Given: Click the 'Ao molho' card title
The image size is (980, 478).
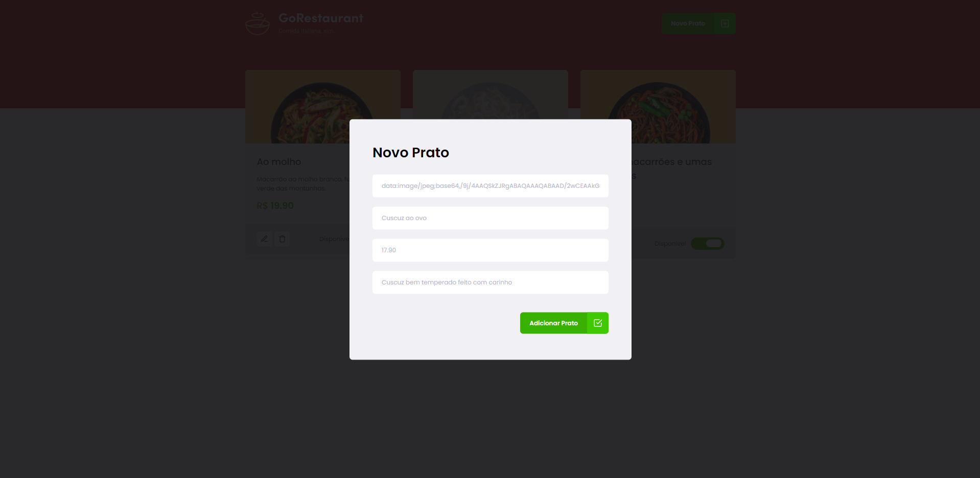Looking at the screenshot, I should [279, 162].
